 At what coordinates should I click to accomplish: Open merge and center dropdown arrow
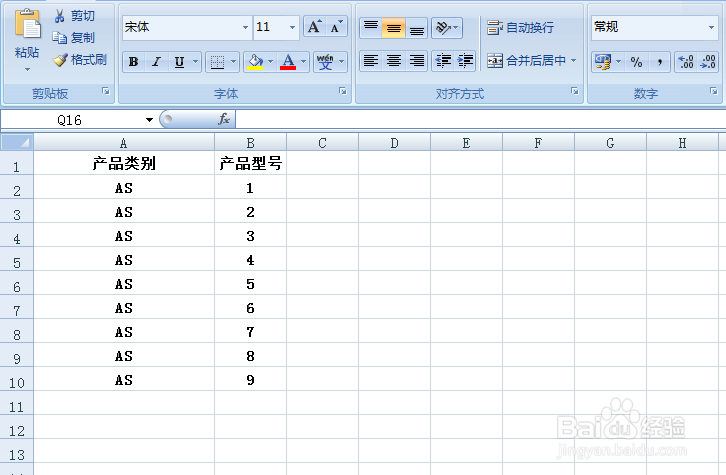574,61
